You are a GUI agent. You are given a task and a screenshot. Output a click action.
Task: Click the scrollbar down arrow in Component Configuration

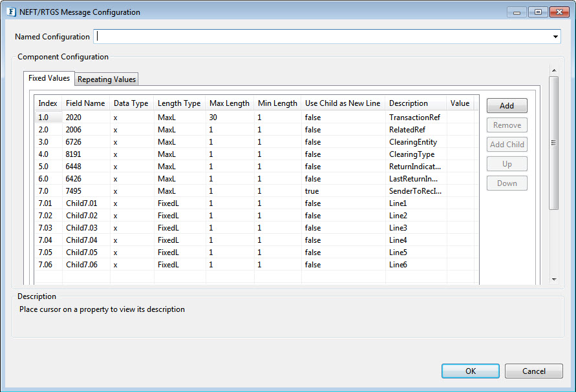[554, 280]
